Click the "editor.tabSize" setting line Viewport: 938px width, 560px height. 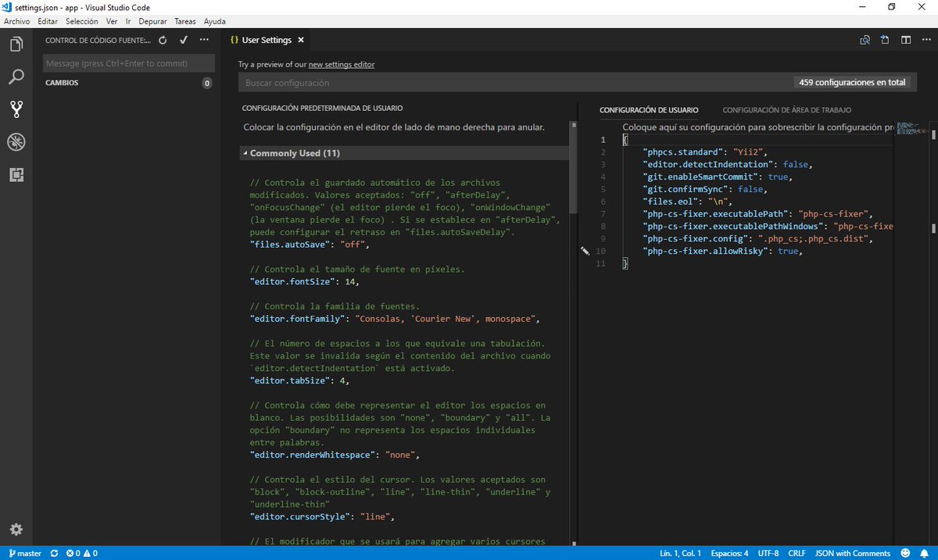[299, 380]
